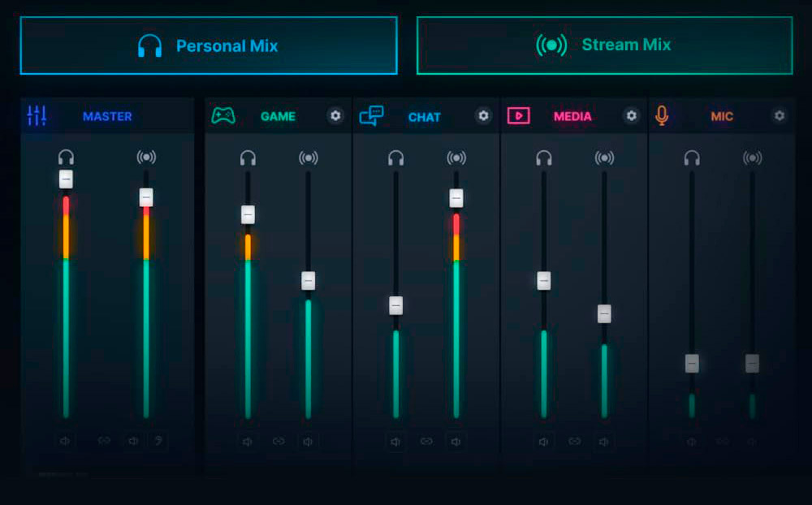Click the Game controller icon
Image resolution: width=812 pixels, height=505 pixels.
(x=223, y=116)
